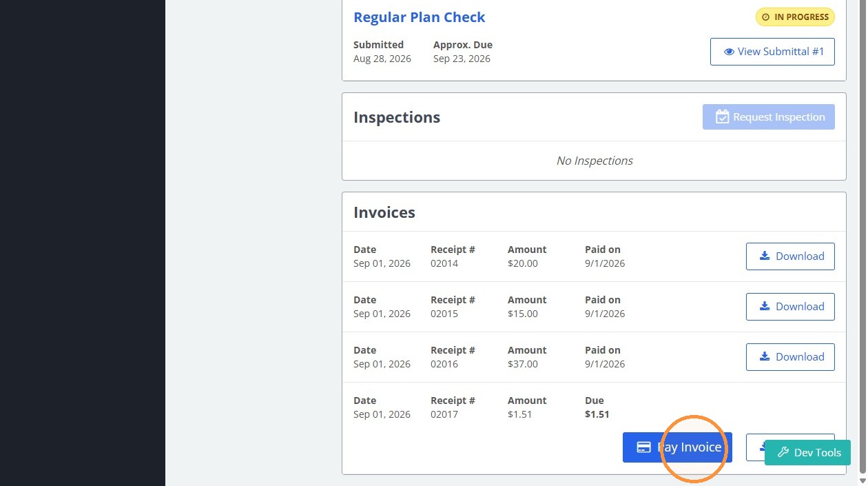Click the clock icon in IN PROGRESS badge
The width and height of the screenshot is (868, 486).
point(765,17)
